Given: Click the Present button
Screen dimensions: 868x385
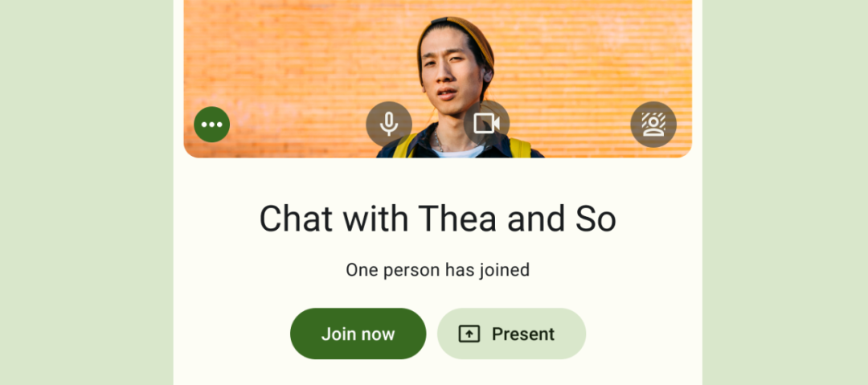Looking at the screenshot, I should [x=511, y=334].
